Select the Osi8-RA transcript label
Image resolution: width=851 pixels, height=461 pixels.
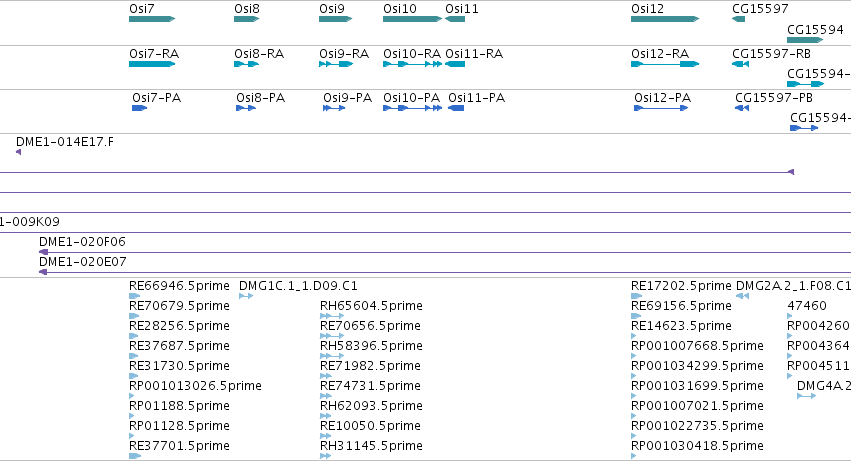pyautogui.click(x=259, y=54)
